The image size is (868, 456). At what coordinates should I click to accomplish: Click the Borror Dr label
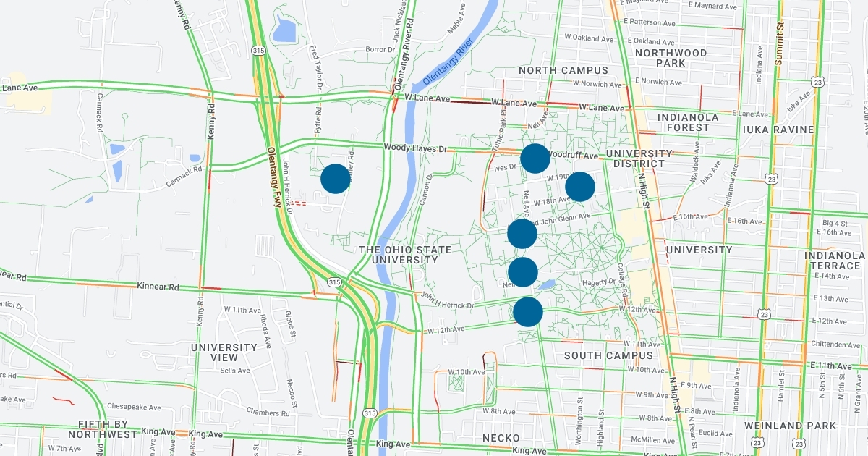click(379, 49)
